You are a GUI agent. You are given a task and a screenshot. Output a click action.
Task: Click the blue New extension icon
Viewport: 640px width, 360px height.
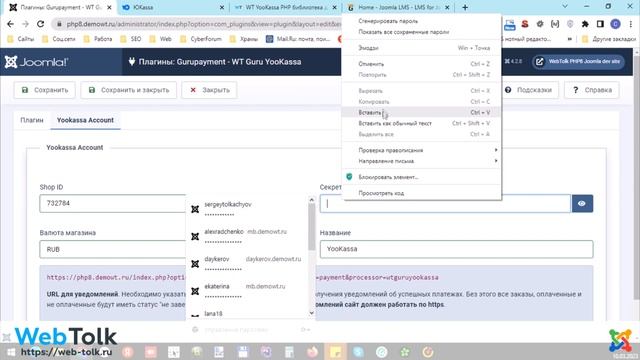[x=509, y=24]
